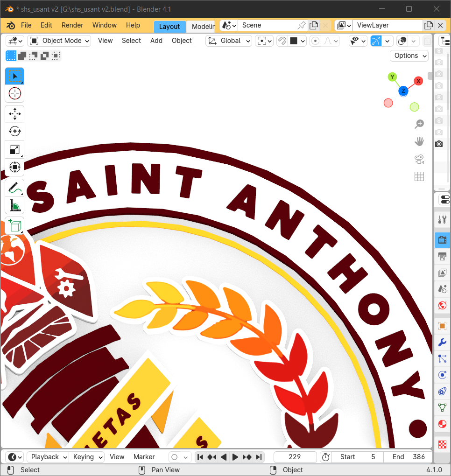Open the Render menu
This screenshot has height=476, width=451.
click(72, 25)
